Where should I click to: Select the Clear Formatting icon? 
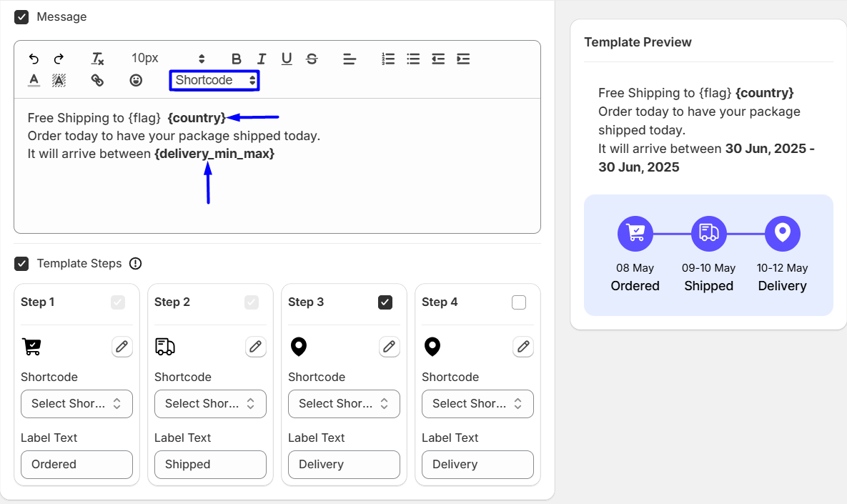click(97, 59)
